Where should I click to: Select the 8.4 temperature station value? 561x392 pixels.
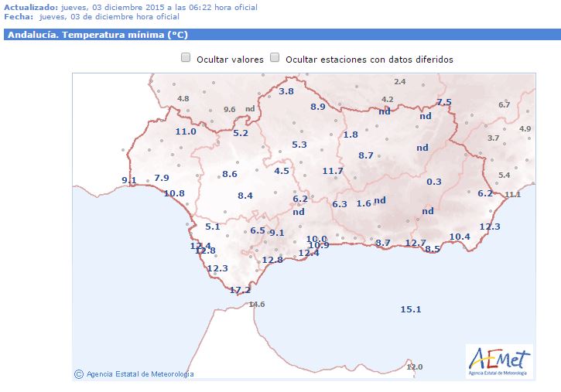tap(245, 196)
